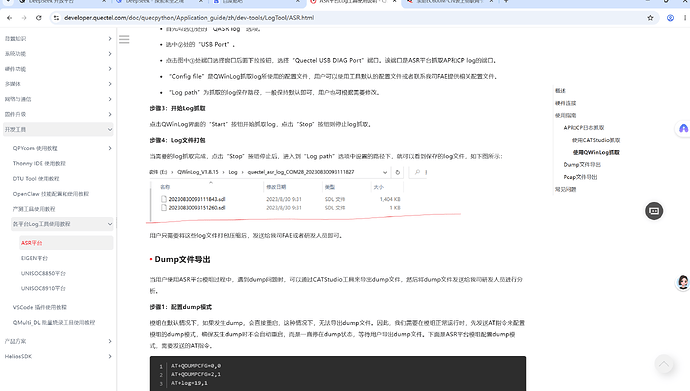Click the 步骤1：配置dump模式 heading text
This screenshot has width=690, height=391.
pos(180,307)
